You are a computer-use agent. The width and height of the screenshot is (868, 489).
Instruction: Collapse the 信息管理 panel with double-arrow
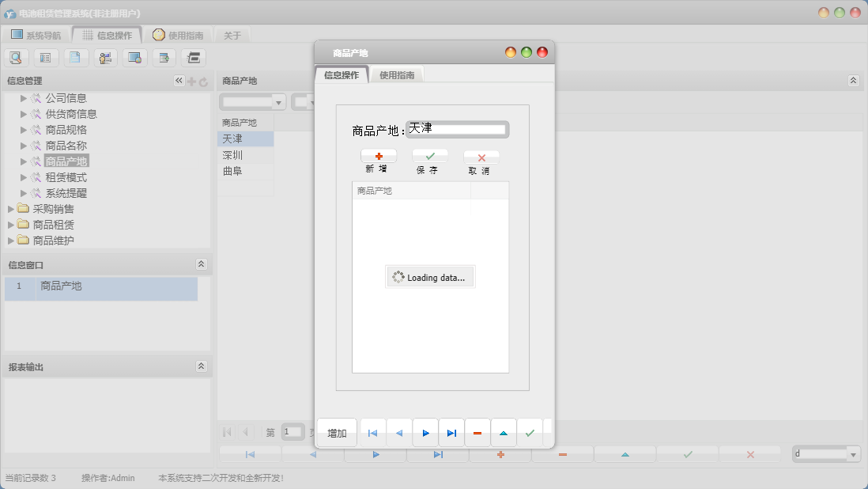(x=179, y=81)
